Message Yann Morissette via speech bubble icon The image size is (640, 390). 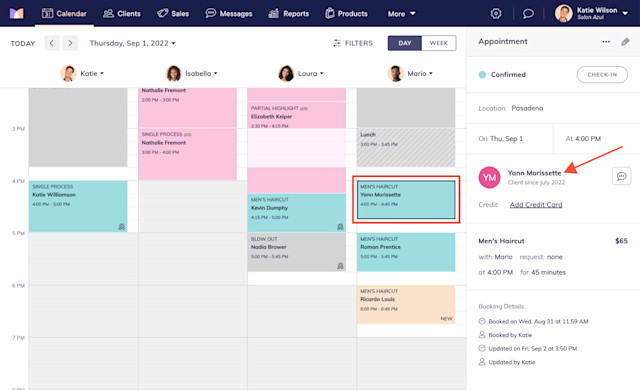(x=621, y=176)
